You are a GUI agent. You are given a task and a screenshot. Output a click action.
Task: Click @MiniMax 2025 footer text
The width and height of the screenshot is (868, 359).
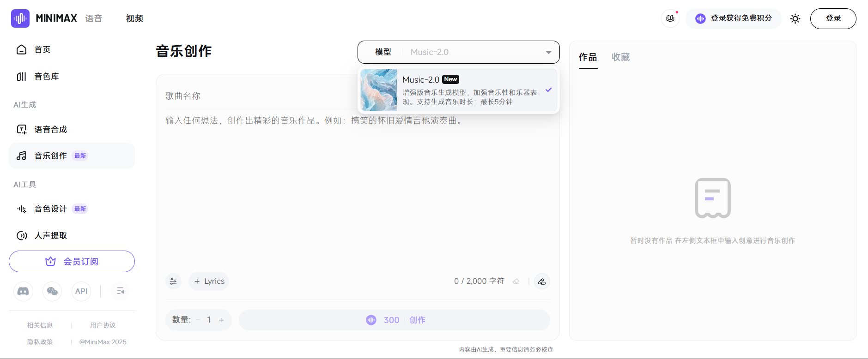(103, 342)
